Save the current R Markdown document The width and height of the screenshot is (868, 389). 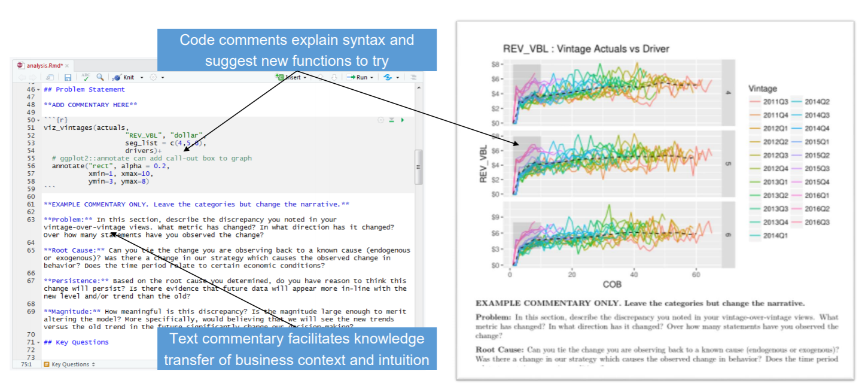click(68, 77)
